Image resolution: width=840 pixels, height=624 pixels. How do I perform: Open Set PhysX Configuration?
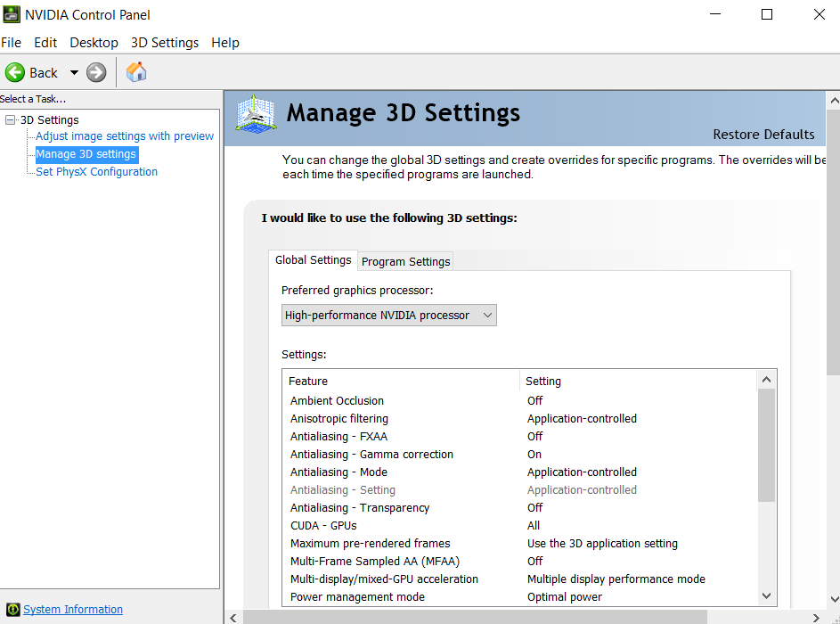(x=96, y=172)
